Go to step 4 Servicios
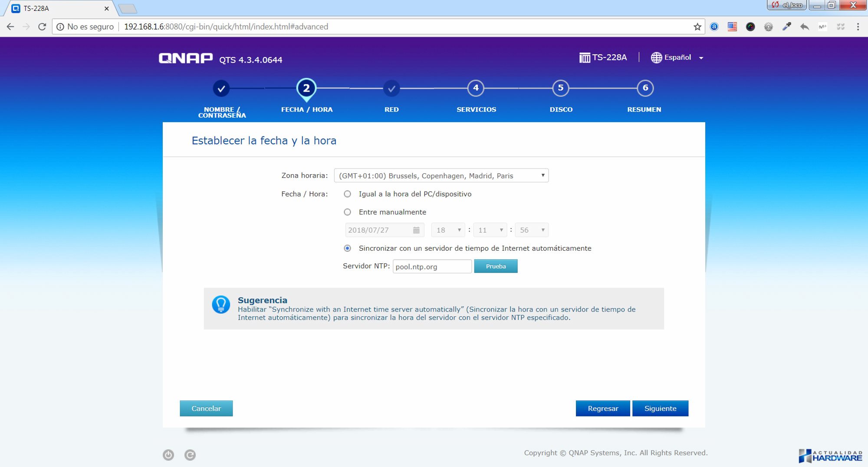Screen dimensions: 868x467 (476, 89)
